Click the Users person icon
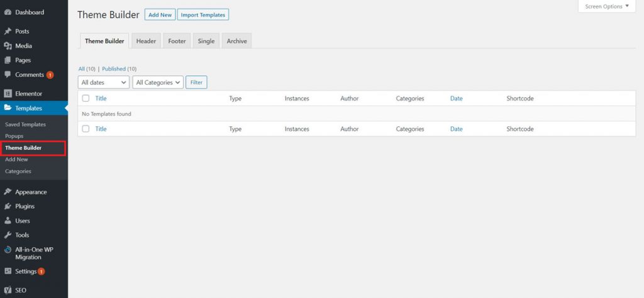The height and width of the screenshot is (298, 644). click(x=8, y=221)
